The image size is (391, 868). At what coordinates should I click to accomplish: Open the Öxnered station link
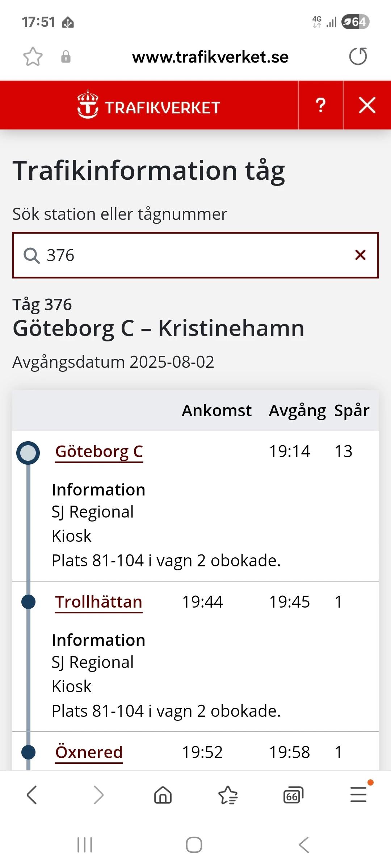point(89,752)
